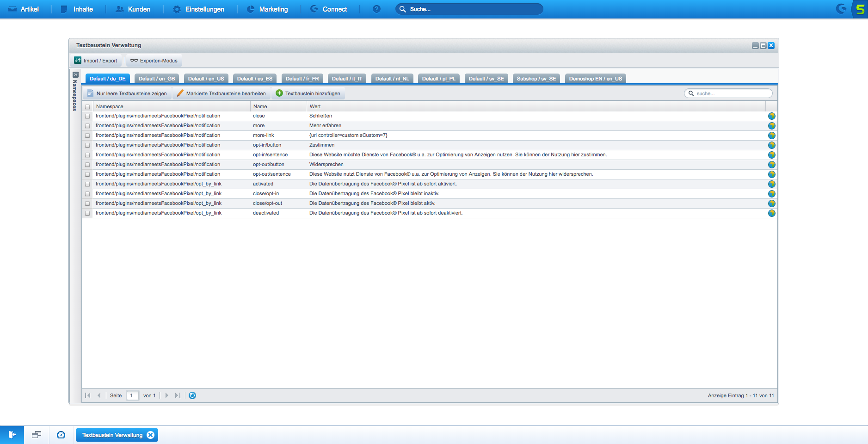The image size is (868, 444).
Task: Click globe icon in 'close' row
Action: tap(771, 116)
